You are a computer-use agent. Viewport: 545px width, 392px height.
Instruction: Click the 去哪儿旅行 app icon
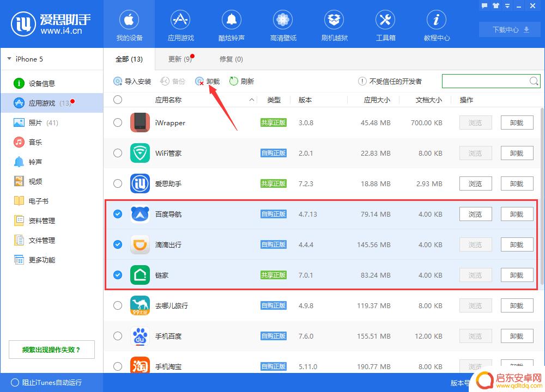tap(140, 305)
